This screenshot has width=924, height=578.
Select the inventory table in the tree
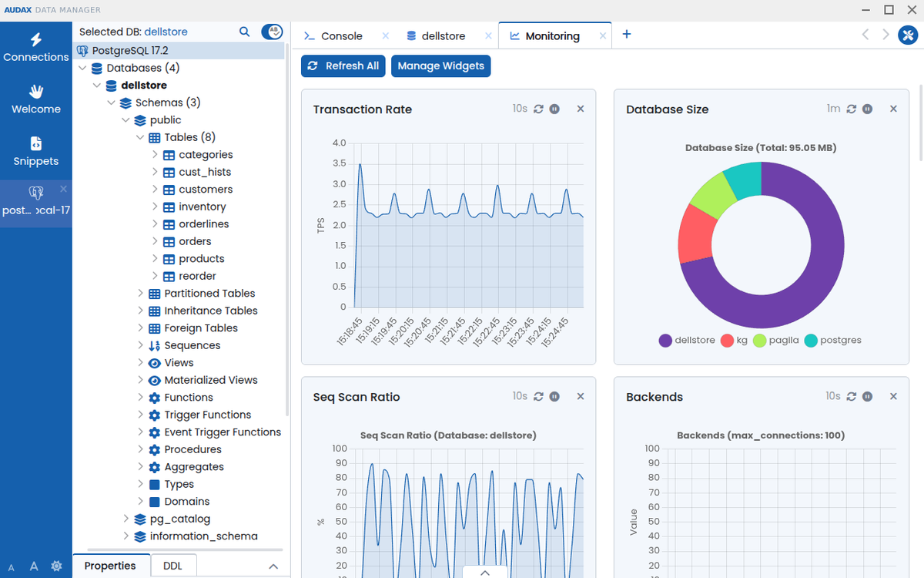coord(203,207)
